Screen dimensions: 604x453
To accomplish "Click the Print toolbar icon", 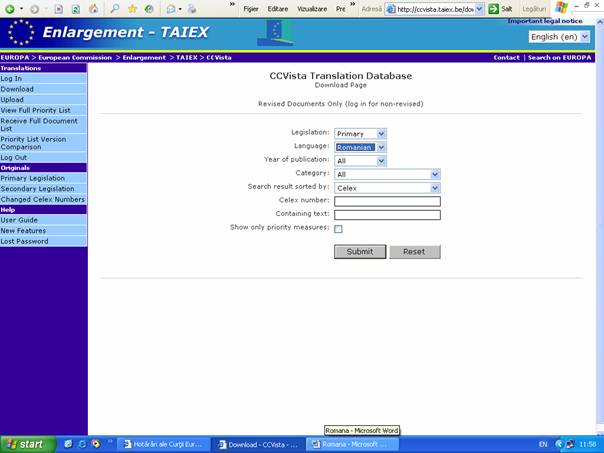I will (x=192, y=9).
